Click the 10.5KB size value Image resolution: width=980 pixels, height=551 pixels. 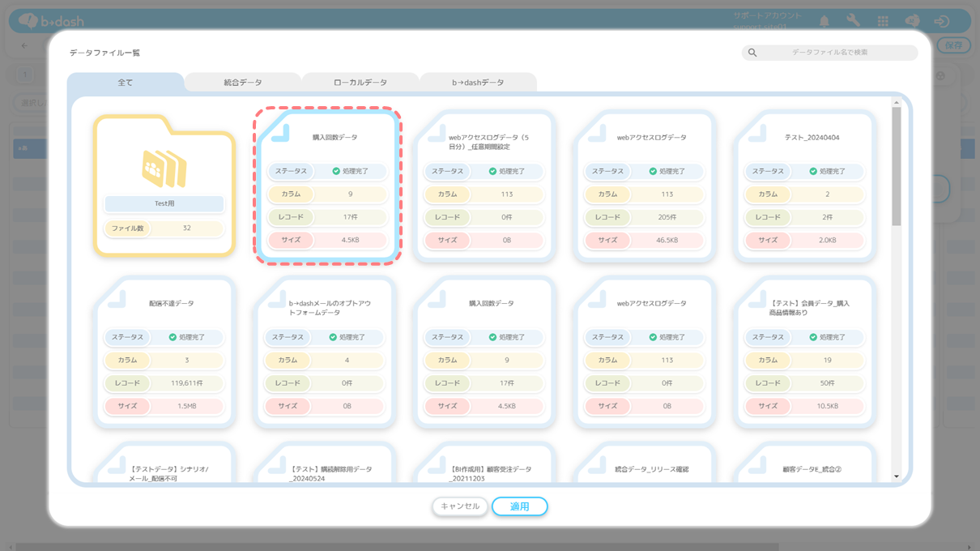828,406
